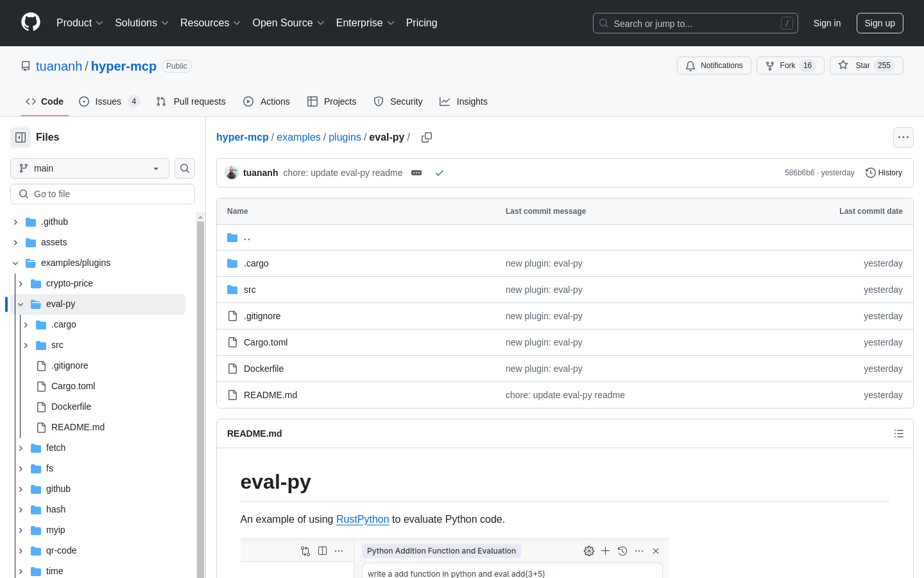Switch to the Security tab

(x=398, y=101)
